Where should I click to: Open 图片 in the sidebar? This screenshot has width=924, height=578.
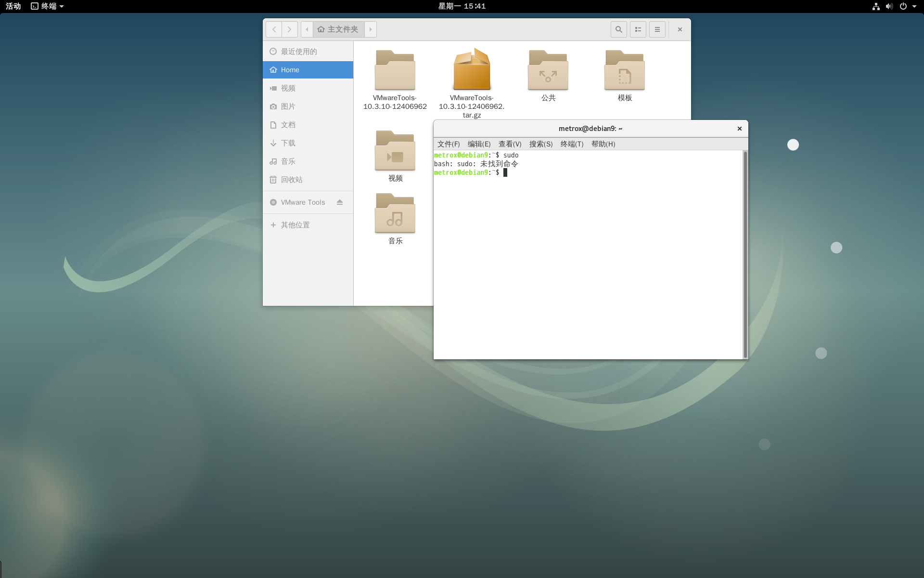pos(308,106)
